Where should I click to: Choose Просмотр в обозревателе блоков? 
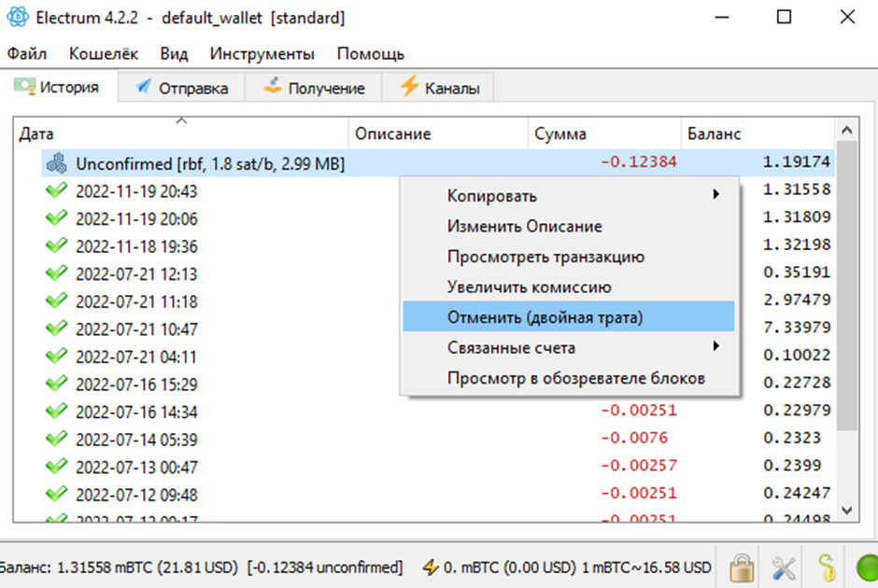click(x=569, y=378)
